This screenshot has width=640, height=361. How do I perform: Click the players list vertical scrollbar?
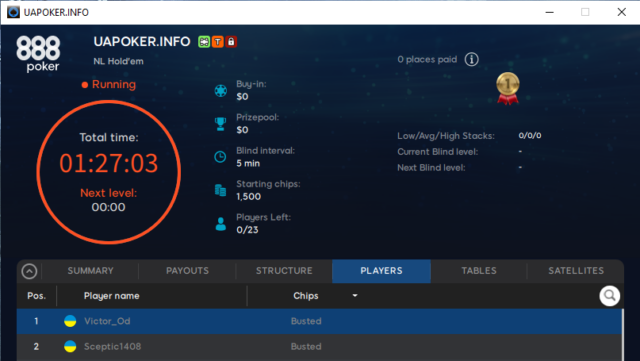coord(623,335)
